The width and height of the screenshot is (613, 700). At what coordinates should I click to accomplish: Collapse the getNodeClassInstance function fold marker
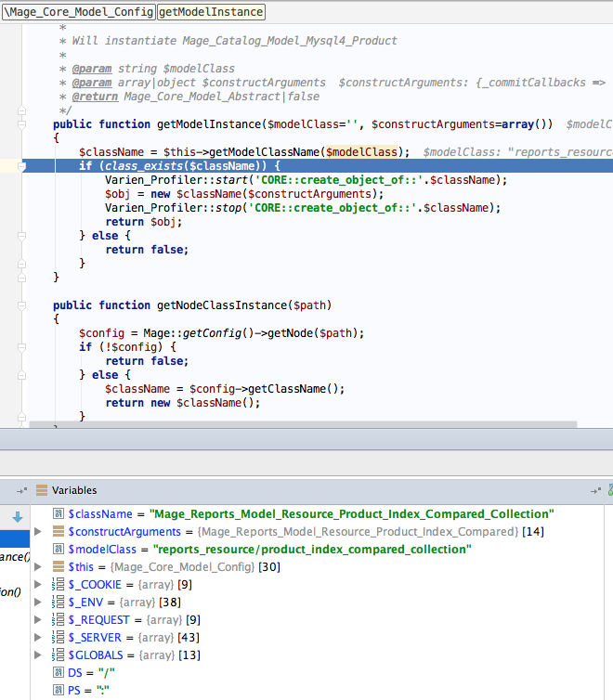click(21, 305)
